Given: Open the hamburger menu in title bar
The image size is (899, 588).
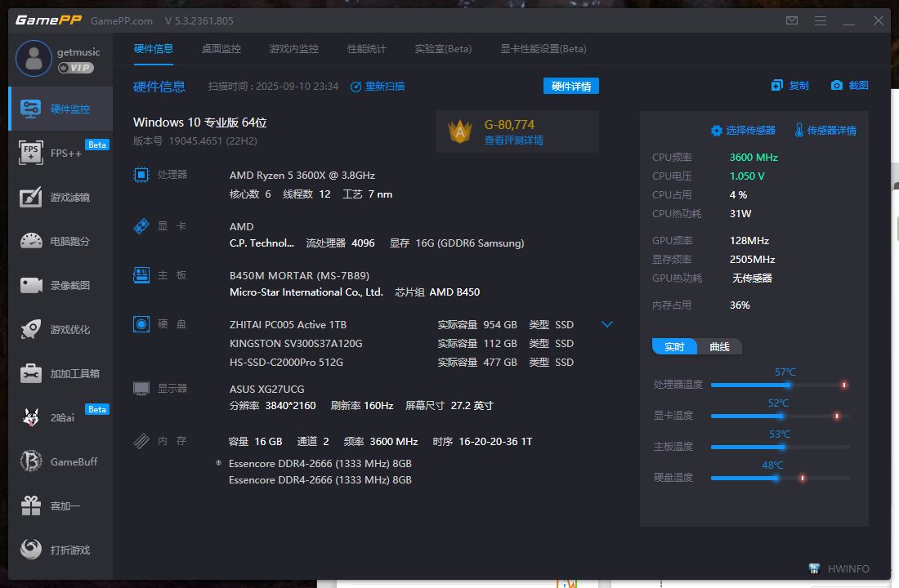Looking at the screenshot, I should click(x=820, y=20).
